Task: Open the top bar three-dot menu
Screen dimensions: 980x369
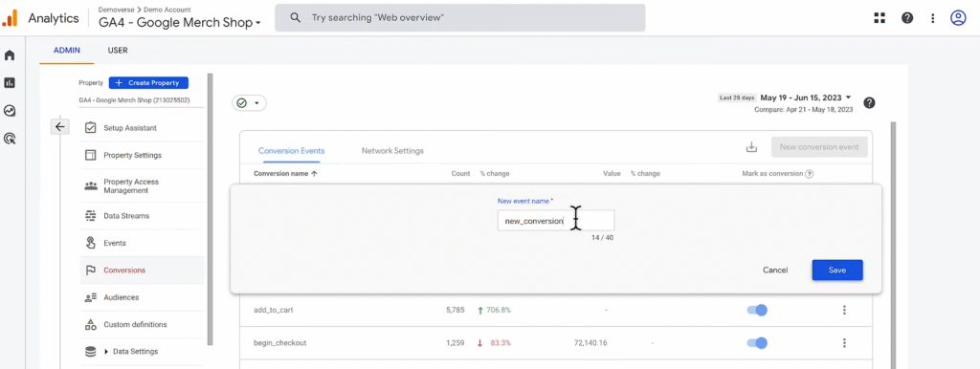Action: [x=932, y=18]
